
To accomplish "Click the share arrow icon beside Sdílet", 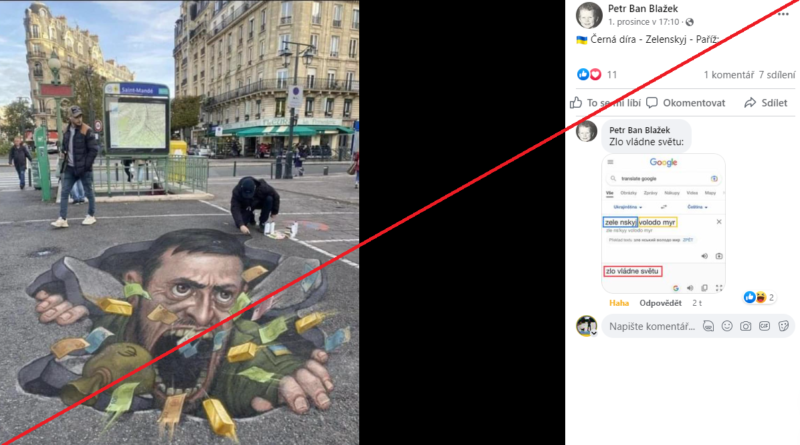I will (749, 103).
